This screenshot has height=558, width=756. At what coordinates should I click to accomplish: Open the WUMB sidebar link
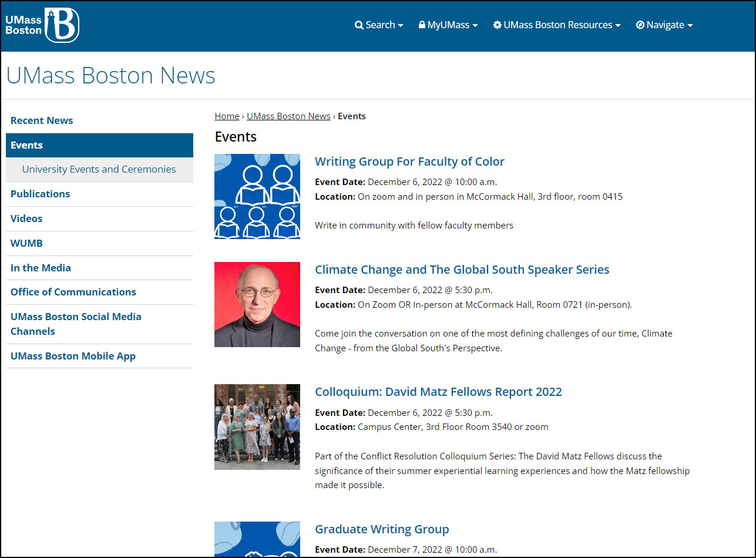(26, 243)
